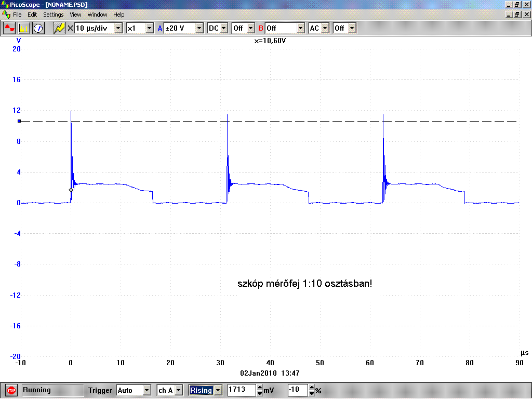Click the Trigger label in bottom bar
532x399 pixels.
point(100,390)
